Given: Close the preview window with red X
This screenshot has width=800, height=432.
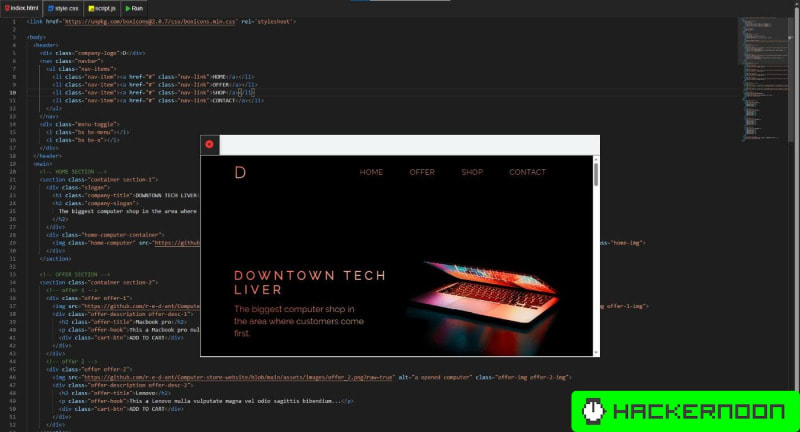Looking at the screenshot, I should point(209,144).
